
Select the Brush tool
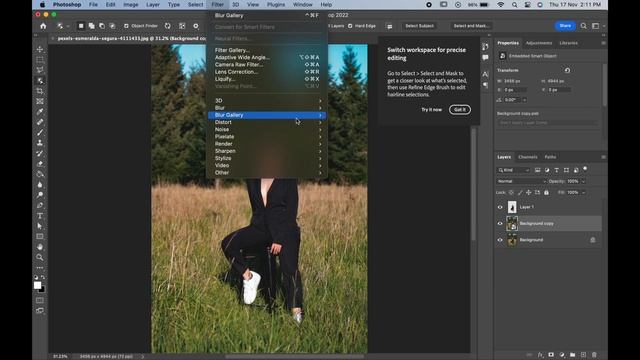(x=40, y=133)
